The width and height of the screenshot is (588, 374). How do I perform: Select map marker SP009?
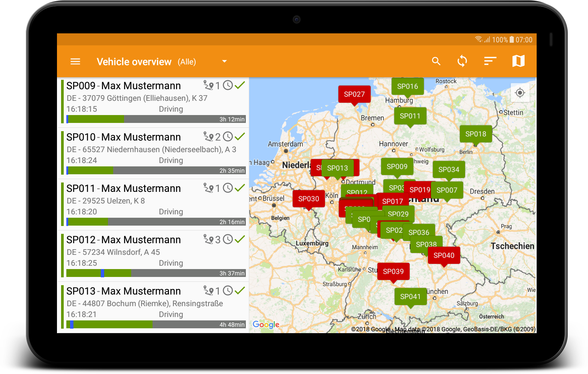(x=397, y=167)
